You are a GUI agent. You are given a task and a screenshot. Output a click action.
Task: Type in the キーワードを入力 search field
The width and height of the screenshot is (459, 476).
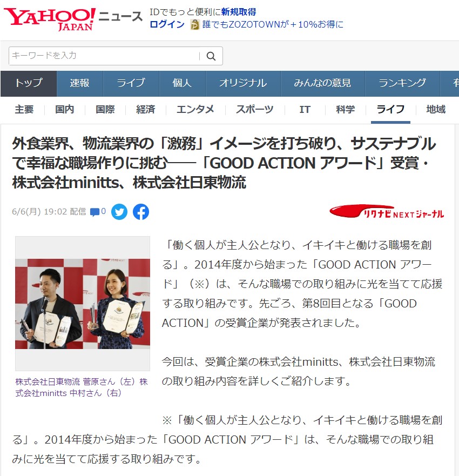click(103, 56)
